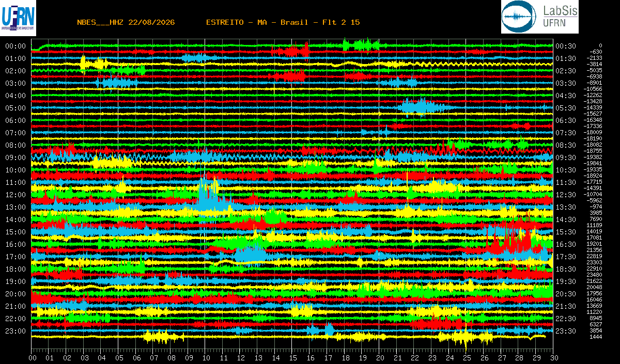Select the offset value -18924
The image size is (620, 364).
(593, 176)
